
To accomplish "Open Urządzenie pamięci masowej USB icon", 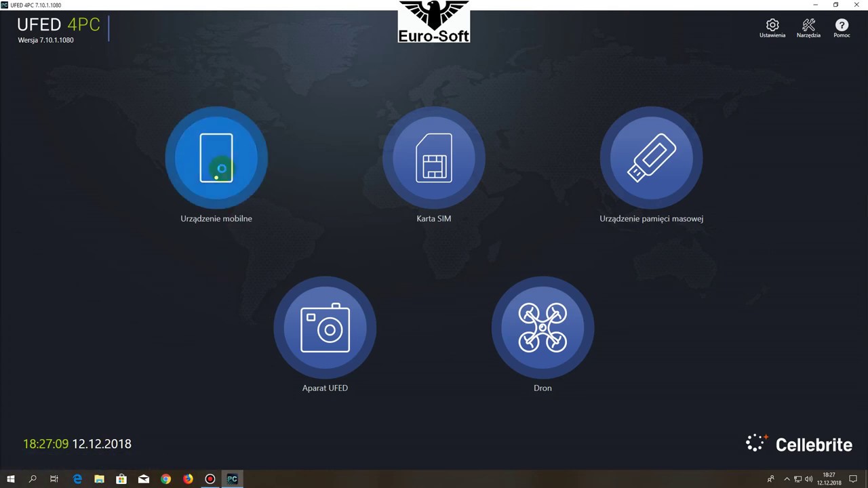I will (651, 159).
